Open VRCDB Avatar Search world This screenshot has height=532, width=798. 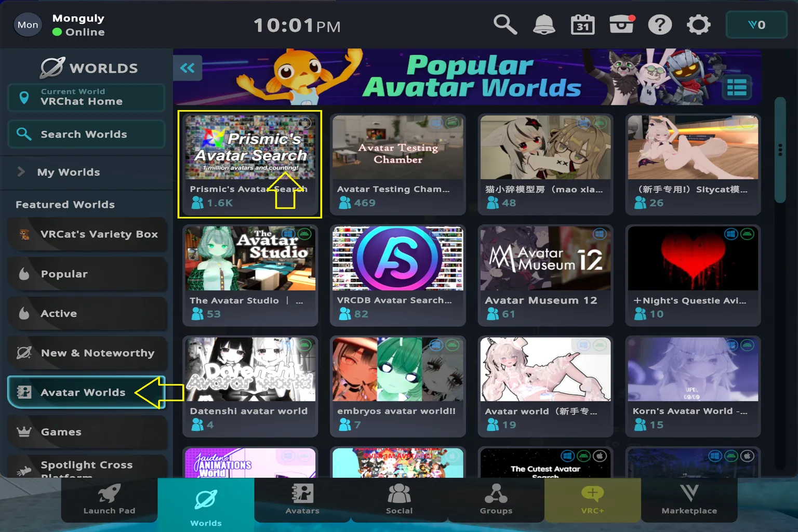pos(397,275)
